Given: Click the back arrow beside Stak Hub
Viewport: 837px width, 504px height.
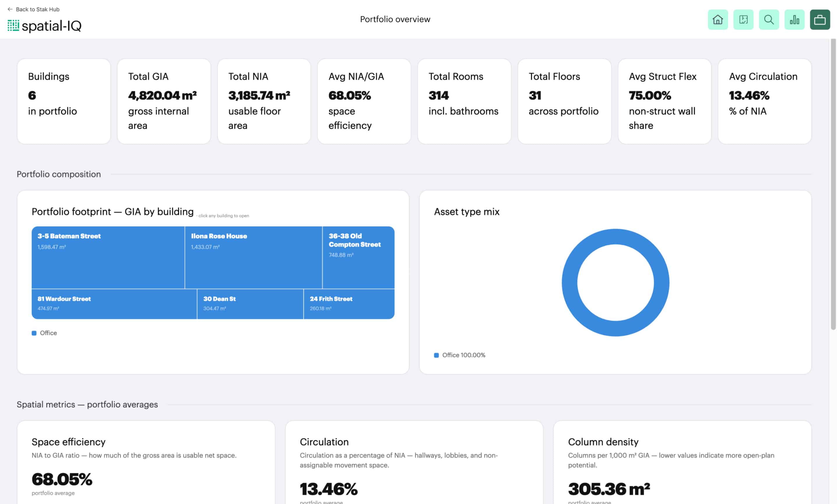Looking at the screenshot, I should coord(10,9).
